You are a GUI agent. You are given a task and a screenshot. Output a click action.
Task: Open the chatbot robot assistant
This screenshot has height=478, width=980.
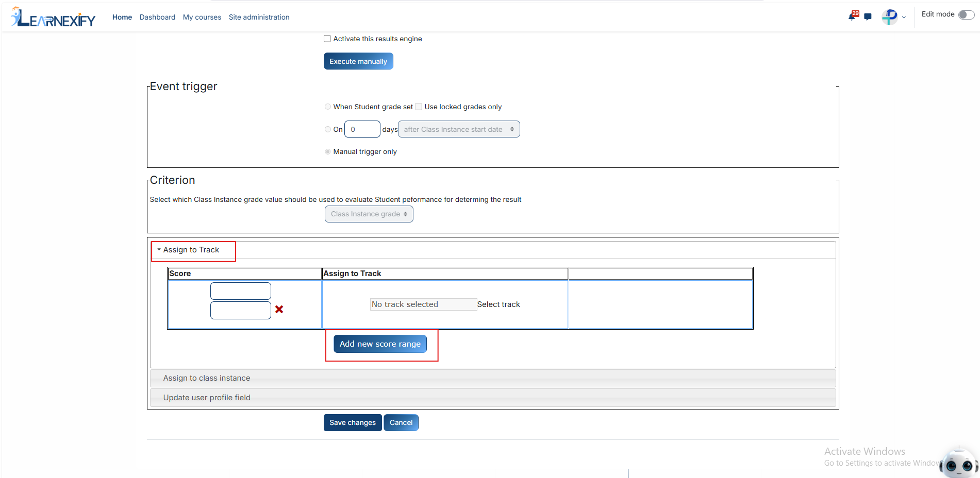958,463
